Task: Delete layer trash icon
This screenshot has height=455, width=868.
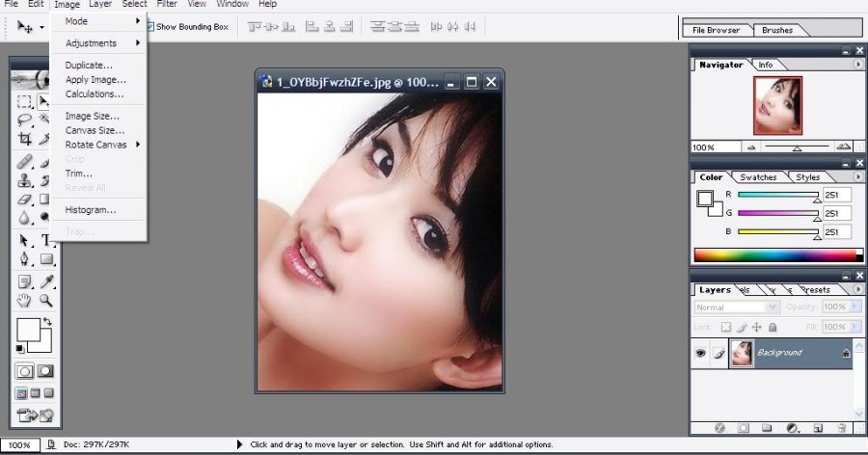Action: pyautogui.click(x=841, y=428)
